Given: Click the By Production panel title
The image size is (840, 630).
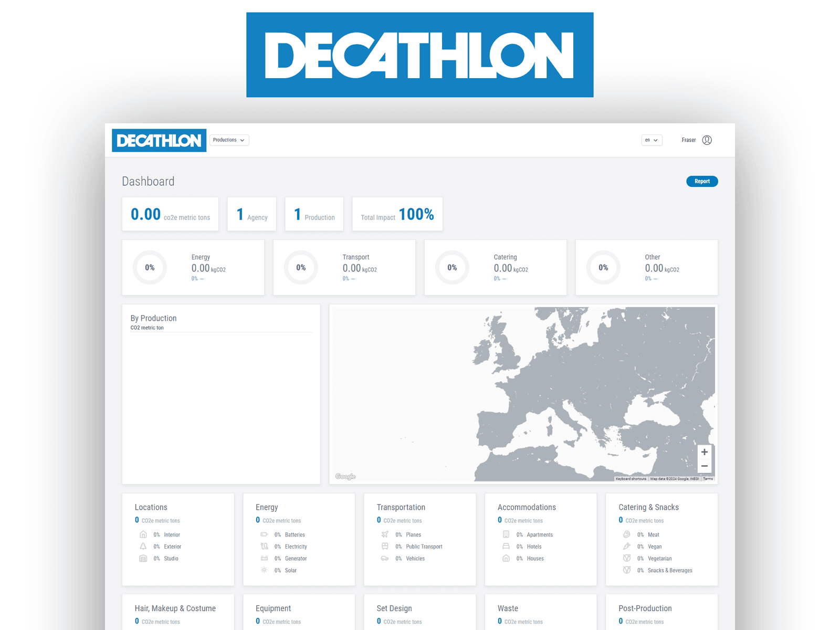Looking at the screenshot, I should 153,318.
